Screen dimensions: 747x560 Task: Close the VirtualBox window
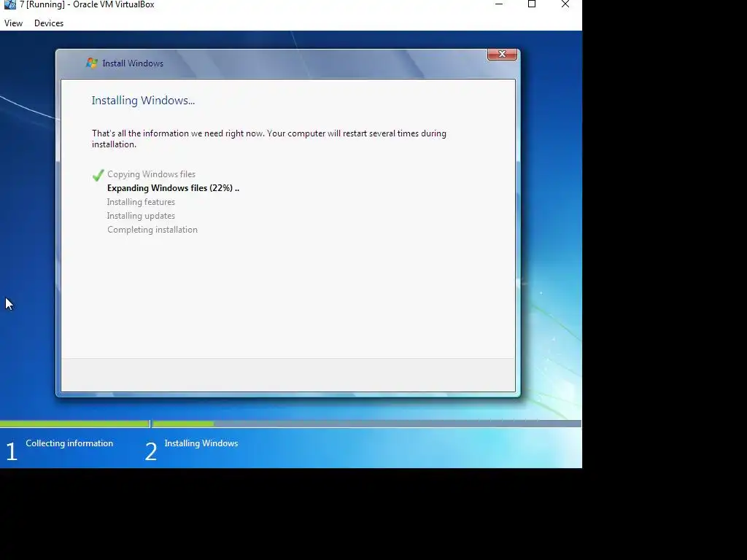(x=565, y=4)
